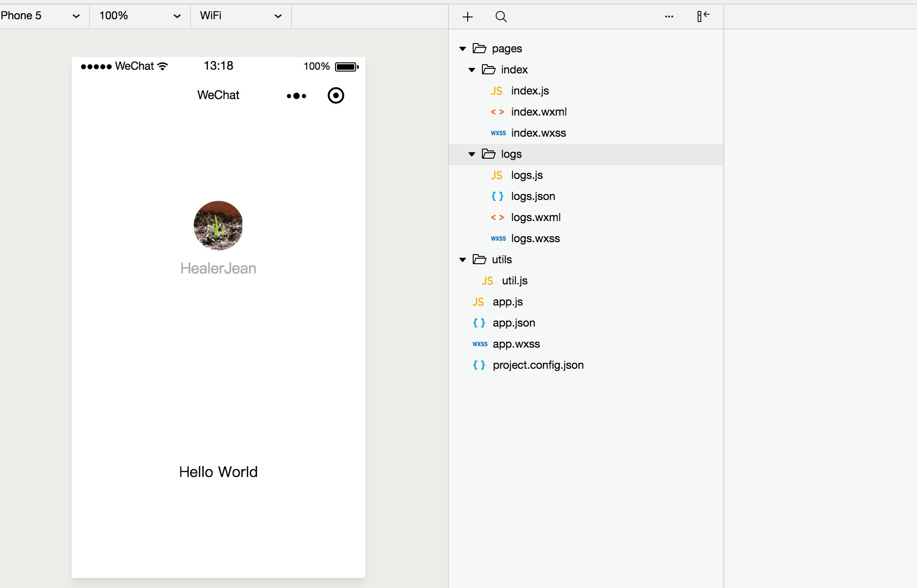Click the JS icon beside app.js
The width and height of the screenshot is (917, 588).
coord(478,302)
